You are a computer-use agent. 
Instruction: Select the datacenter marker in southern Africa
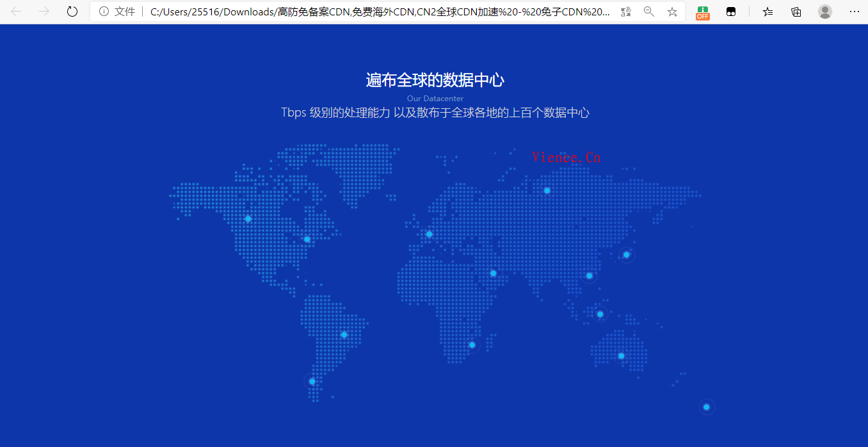(x=472, y=345)
